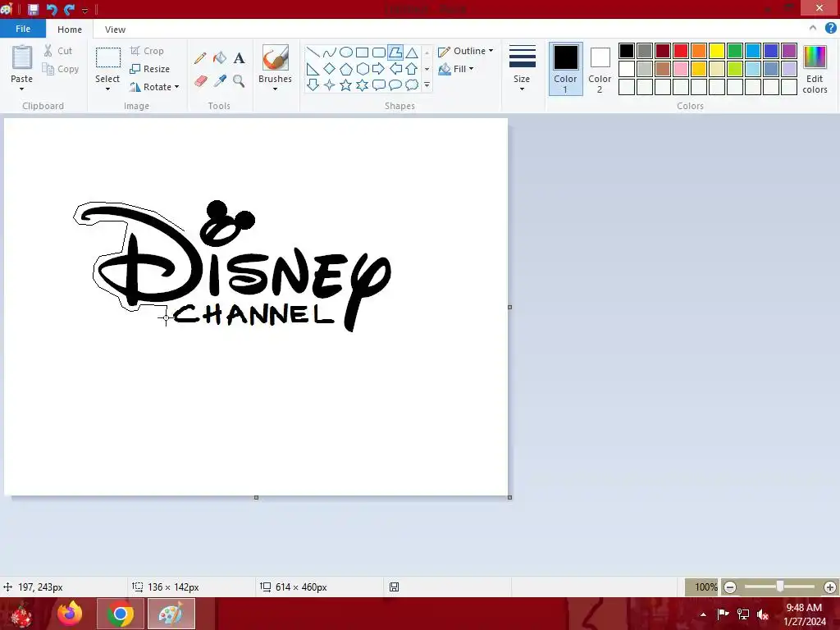840x630 pixels.
Task: Choose the Curve shape
Action: pyautogui.click(x=330, y=52)
